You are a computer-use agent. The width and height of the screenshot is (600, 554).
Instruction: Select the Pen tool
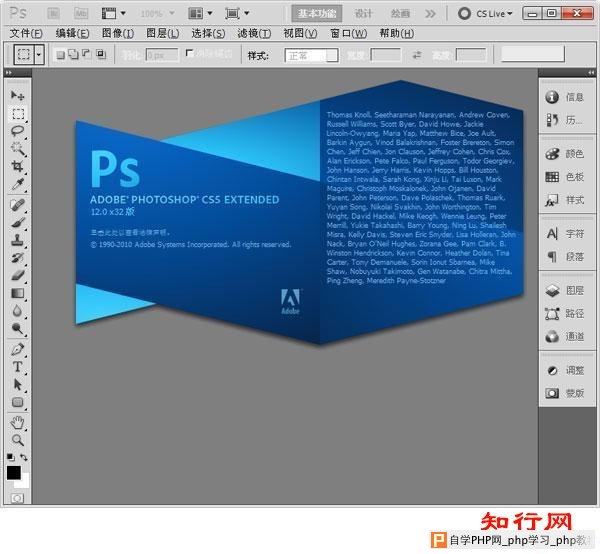17,349
